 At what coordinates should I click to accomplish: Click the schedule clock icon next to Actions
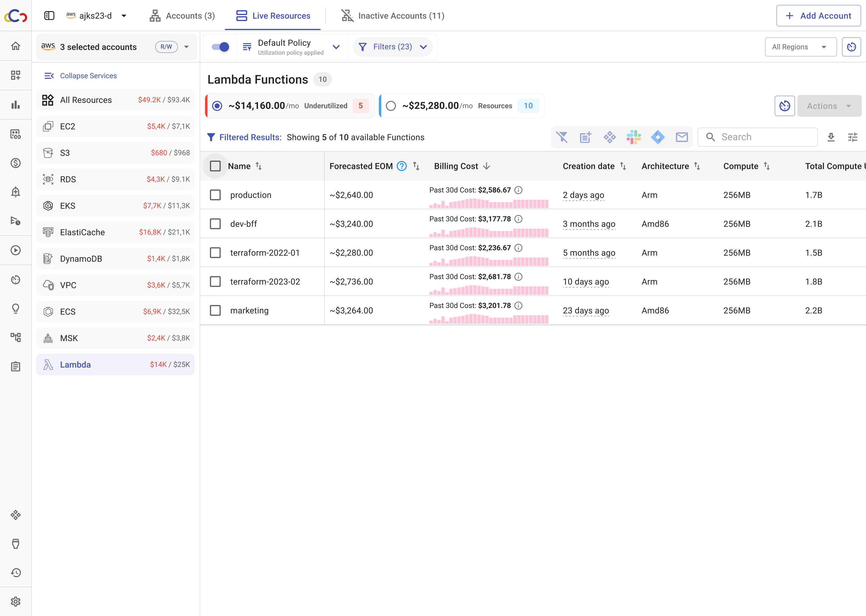coord(785,106)
